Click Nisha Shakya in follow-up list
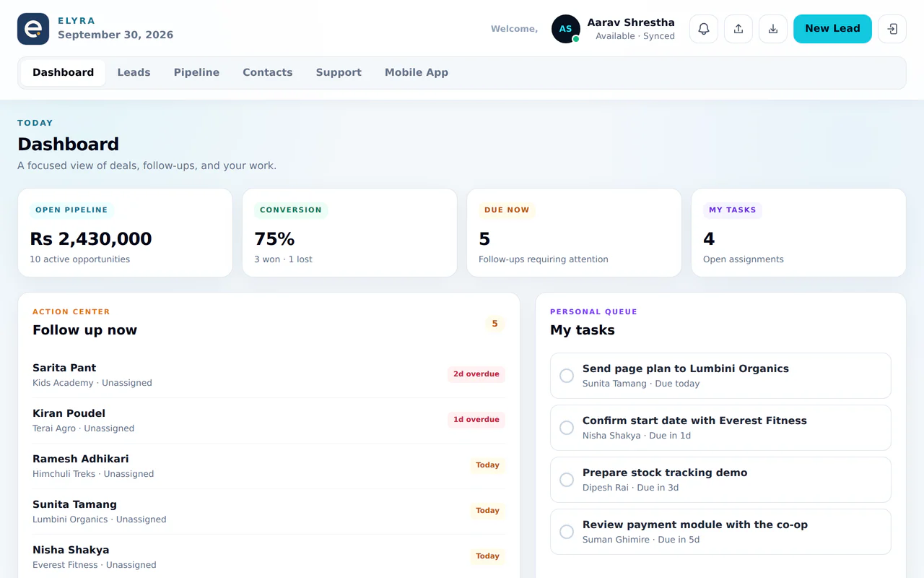This screenshot has width=924, height=578. tap(269, 557)
